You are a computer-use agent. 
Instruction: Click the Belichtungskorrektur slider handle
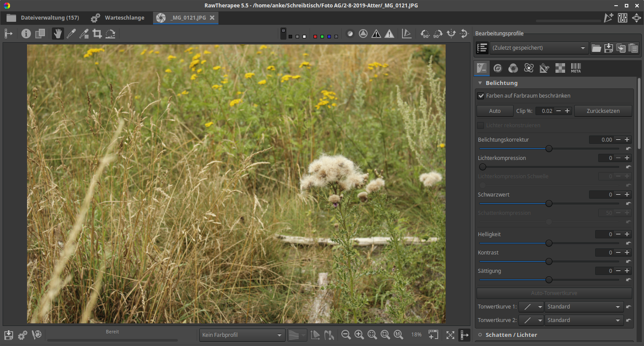pyautogui.click(x=549, y=149)
